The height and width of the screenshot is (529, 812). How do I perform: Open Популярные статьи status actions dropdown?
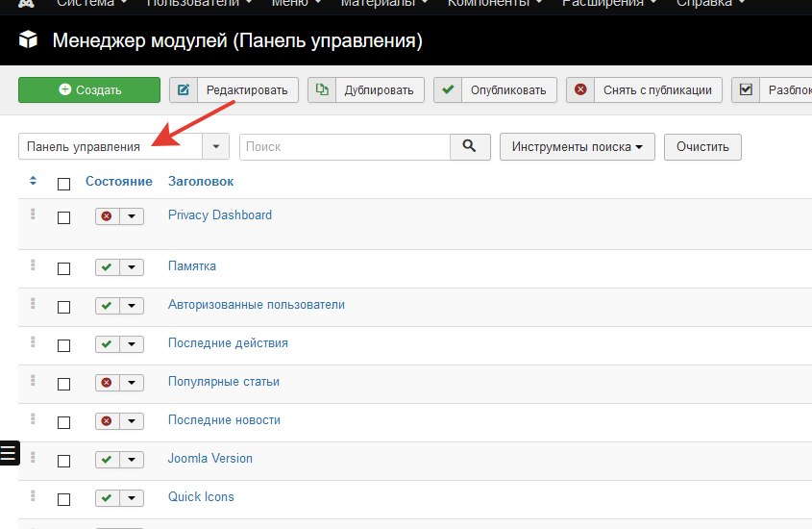132,383
